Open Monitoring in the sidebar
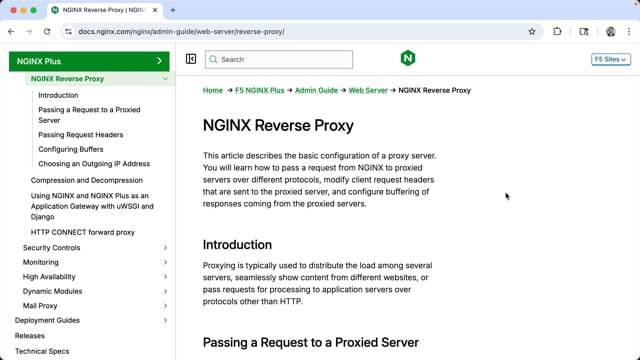The height and width of the screenshot is (360, 640). pyautogui.click(x=40, y=262)
